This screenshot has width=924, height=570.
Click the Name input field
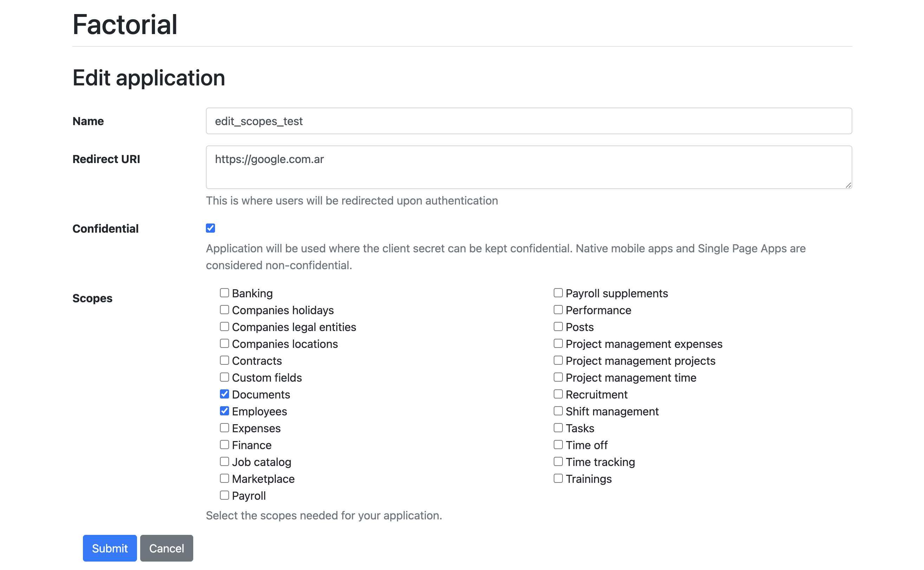(528, 121)
